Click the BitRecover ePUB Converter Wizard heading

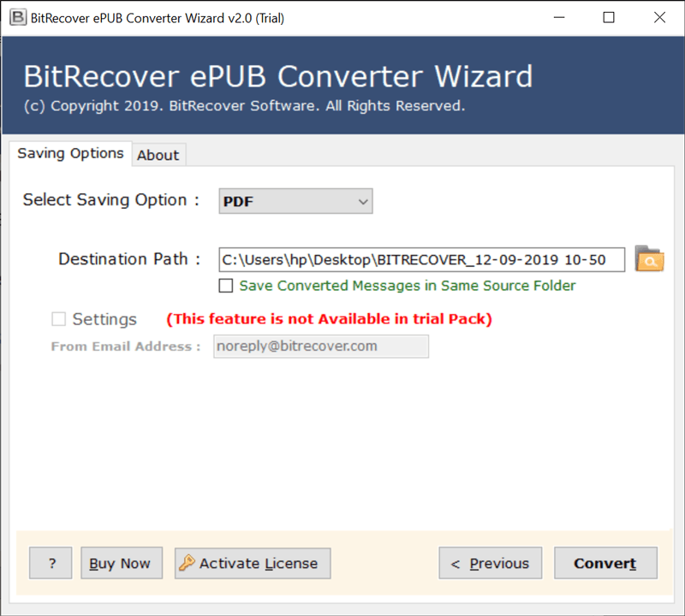point(277,76)
